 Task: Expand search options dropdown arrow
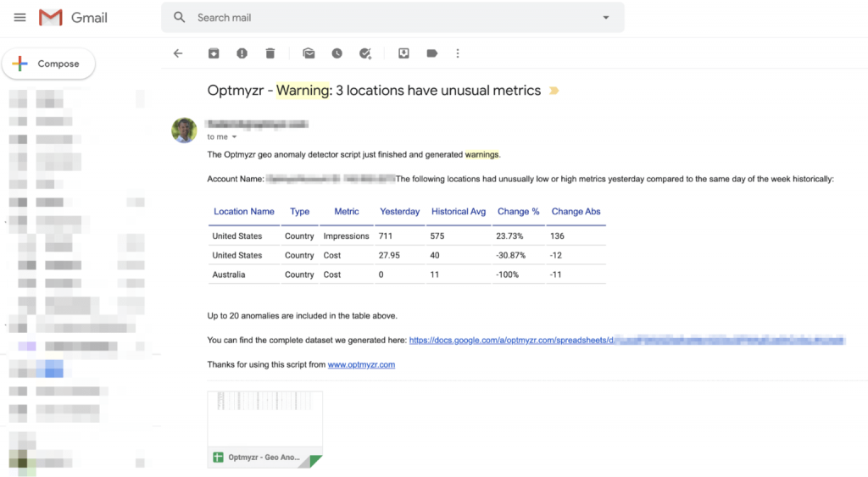tap(605, 18)
